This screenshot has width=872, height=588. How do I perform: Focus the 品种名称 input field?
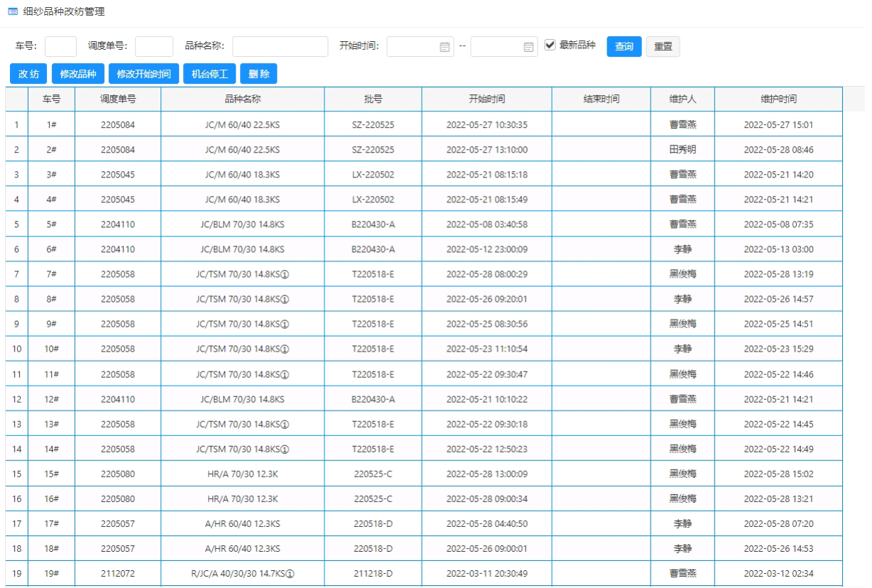(x=280, y=46)
